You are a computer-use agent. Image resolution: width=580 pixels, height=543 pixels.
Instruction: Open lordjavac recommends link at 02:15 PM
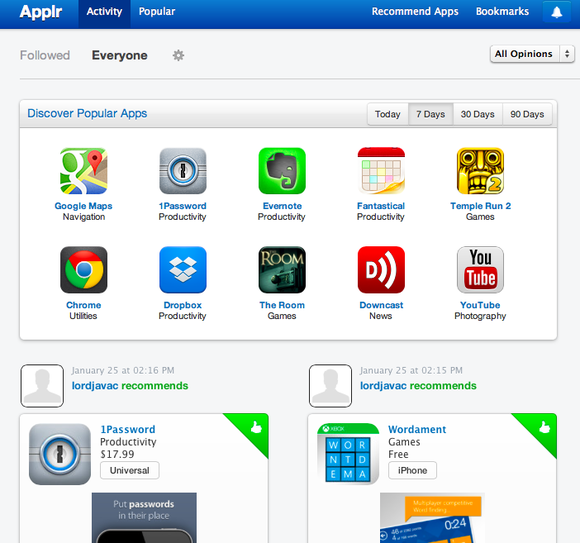418,386
